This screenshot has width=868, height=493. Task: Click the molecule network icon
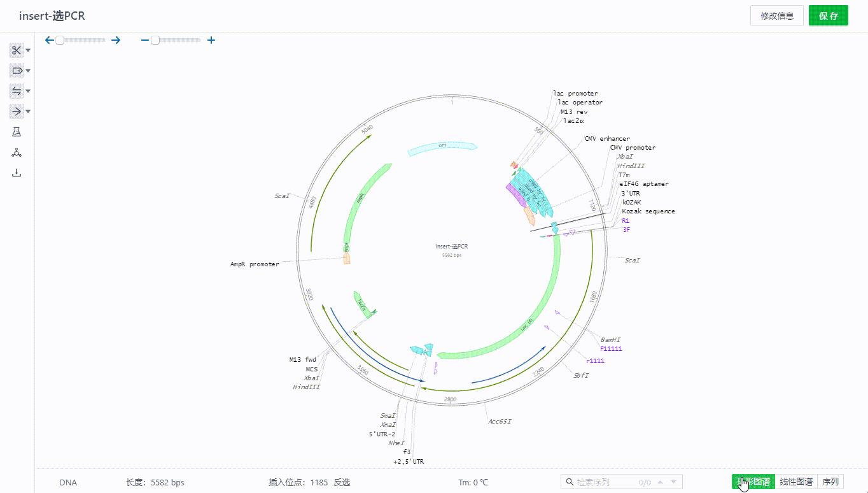coord(17,152)
